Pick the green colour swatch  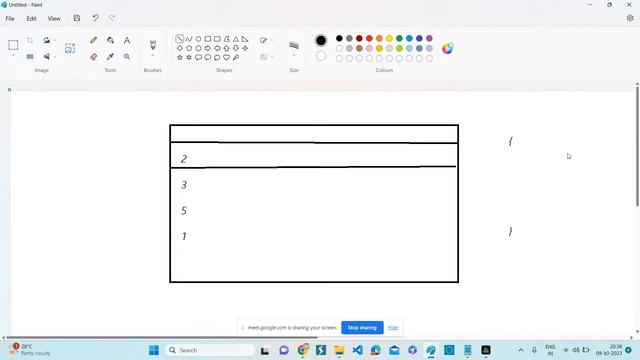point(399,38)
